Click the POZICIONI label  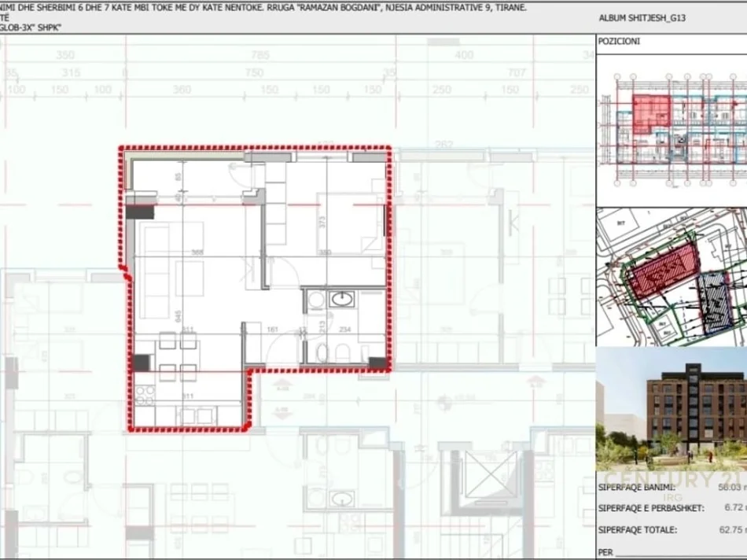pos(620,41)
